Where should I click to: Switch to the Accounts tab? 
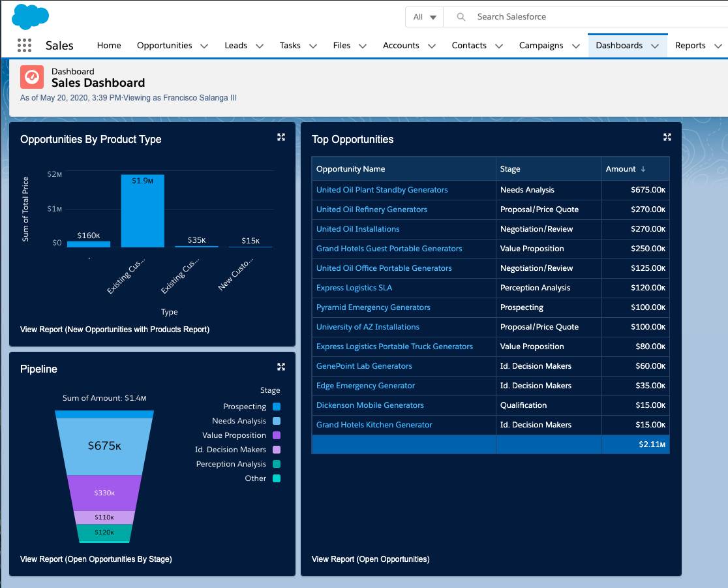(x=401, y=46)
